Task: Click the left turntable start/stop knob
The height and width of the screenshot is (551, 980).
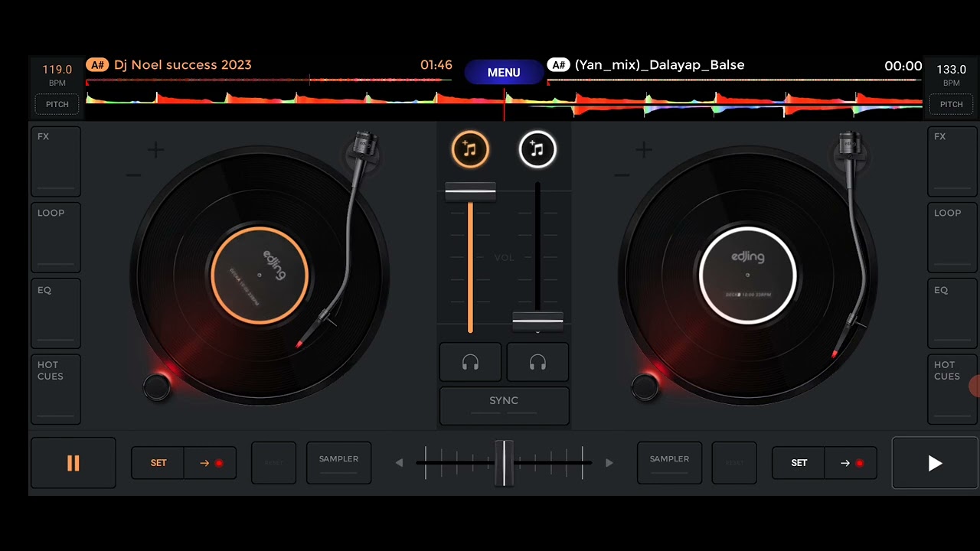Action: click(x=157, y=387)
